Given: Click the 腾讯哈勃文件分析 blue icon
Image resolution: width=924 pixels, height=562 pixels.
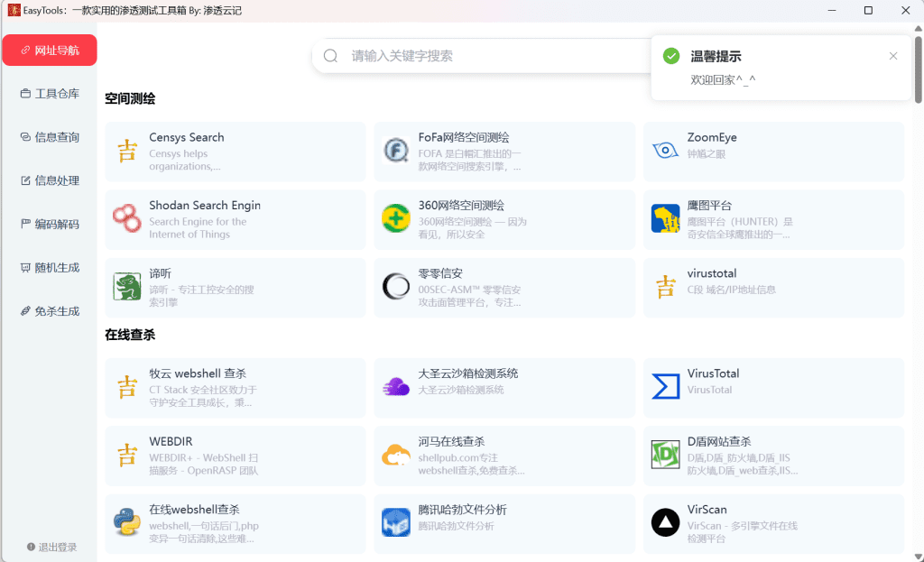Looking at the screenshot, I should (396, 523).
